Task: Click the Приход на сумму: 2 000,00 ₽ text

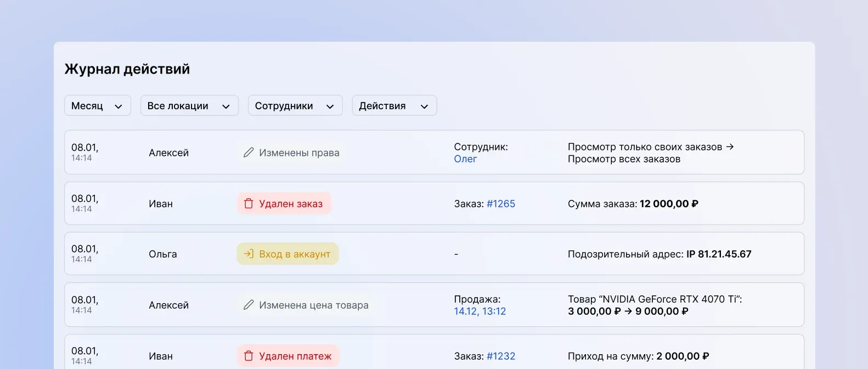Action: pos(639,356)
